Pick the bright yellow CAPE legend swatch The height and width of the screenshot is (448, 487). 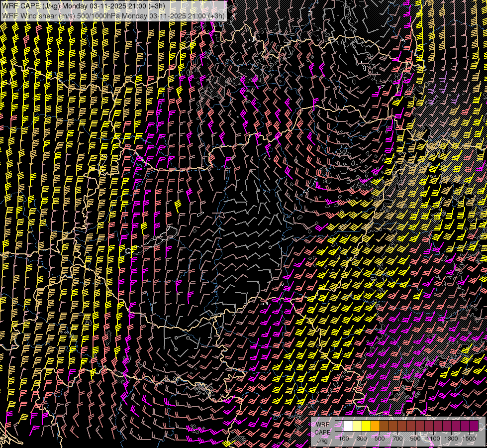click(366, 426)
